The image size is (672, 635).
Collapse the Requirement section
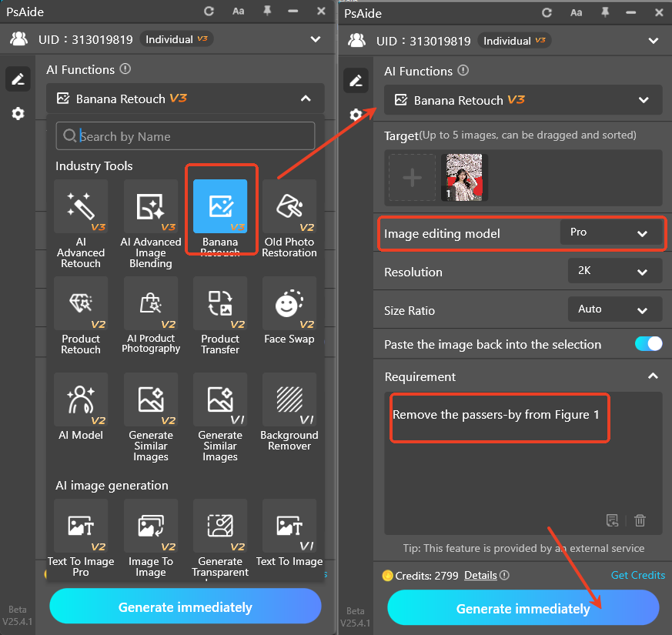[x=654, y=376]
